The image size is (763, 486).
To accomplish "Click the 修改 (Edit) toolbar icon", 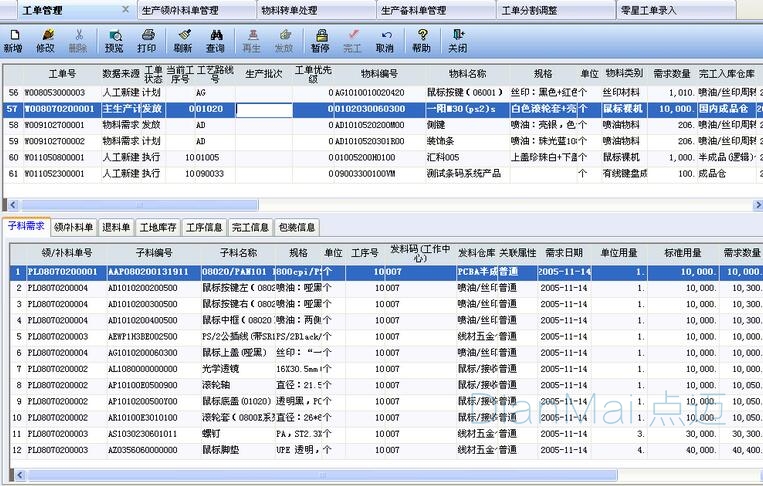I will 45,40.
